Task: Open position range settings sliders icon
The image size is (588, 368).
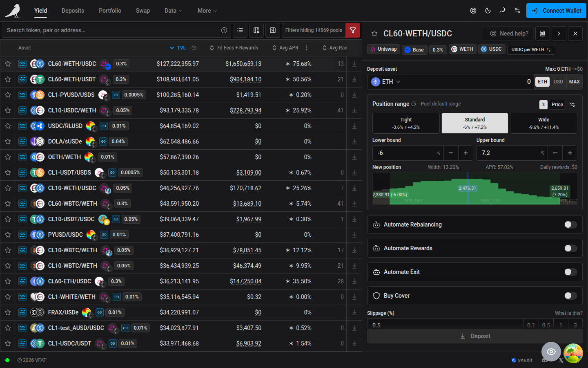Action: point(572,105)
